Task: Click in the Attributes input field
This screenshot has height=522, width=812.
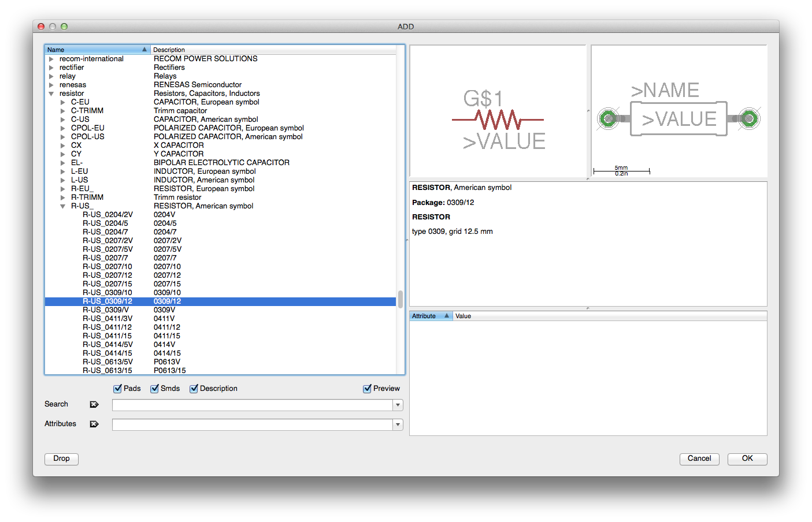Action: tap(253, 425)
